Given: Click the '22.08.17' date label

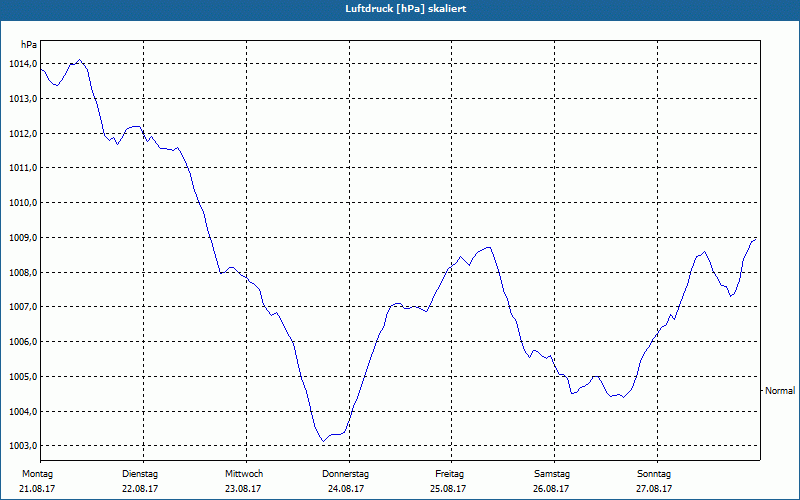Looking at the screenshot, I should click(x=140, y=489).
